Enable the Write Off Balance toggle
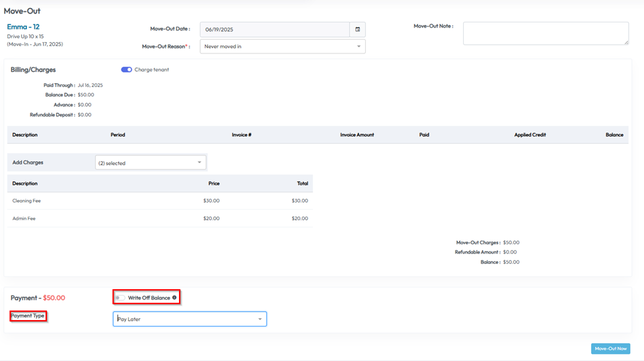 [x=120, y=298]
